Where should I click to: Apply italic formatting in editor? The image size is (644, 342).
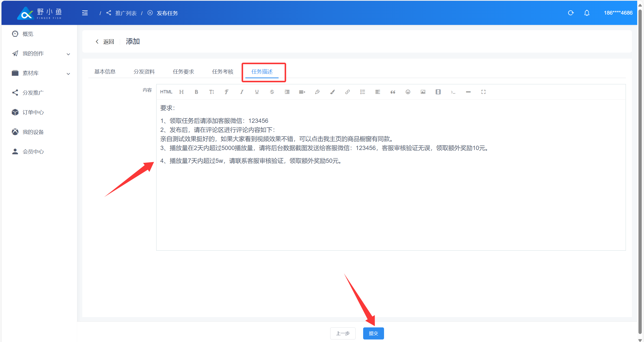242,92
